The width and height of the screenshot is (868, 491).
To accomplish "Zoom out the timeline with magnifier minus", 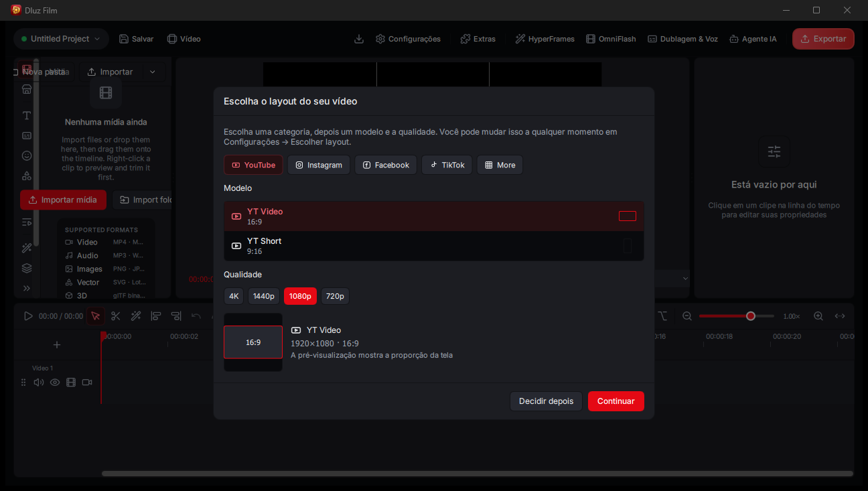I will 687,316.
